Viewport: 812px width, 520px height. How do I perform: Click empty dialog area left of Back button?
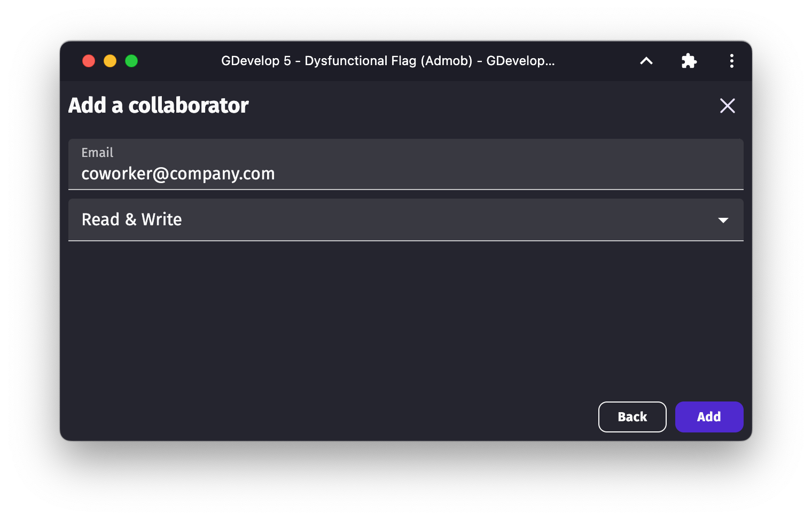coord(321,416)
